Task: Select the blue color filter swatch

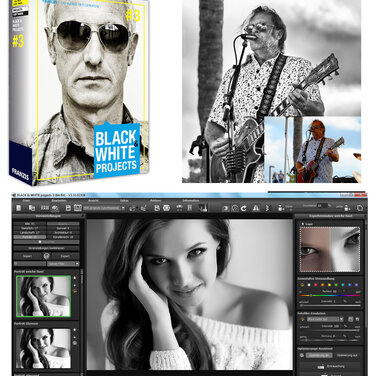Action: point(350,285)
